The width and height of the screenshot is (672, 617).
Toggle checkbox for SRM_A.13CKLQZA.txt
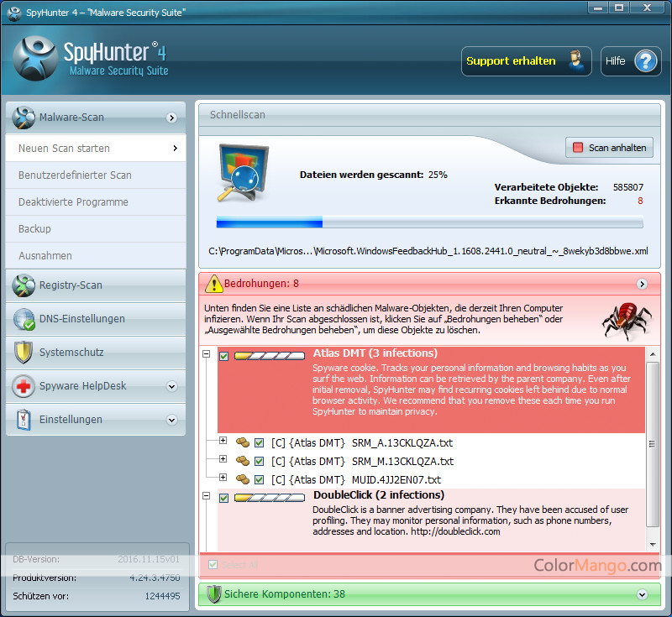[x=259, y=442]
